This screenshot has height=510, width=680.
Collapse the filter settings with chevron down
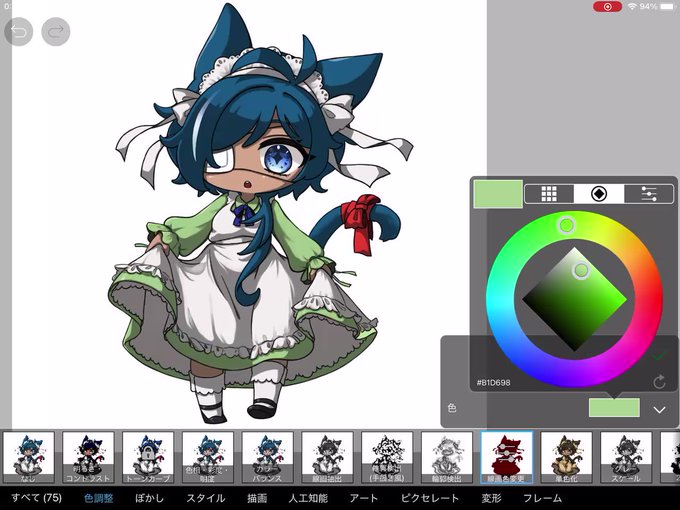pos(660,410)
